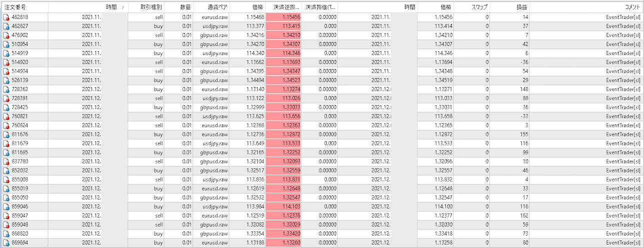Select the icon beside order 855008
The height and width of the screenshot is (248, 644).
coord(6,179)
